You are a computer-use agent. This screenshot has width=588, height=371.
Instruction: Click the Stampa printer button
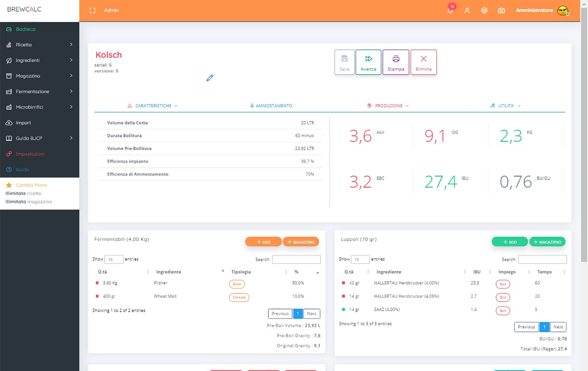tap(396, 62)
